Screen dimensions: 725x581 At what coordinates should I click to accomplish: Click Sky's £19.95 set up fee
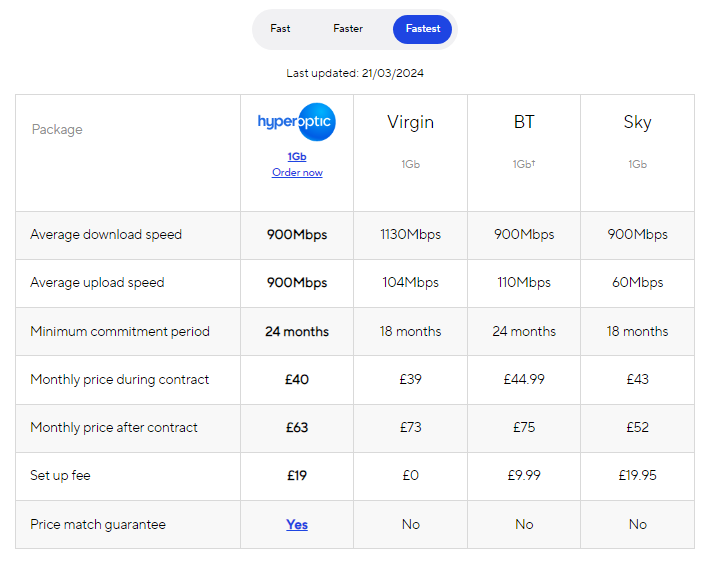click(x=638, y=476)
